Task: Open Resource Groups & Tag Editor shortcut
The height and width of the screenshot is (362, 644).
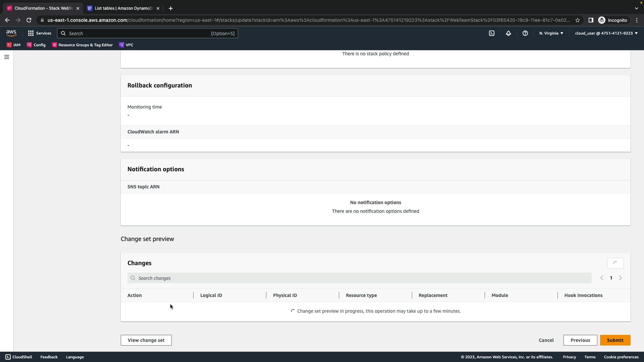Action: tap(82, 45)
